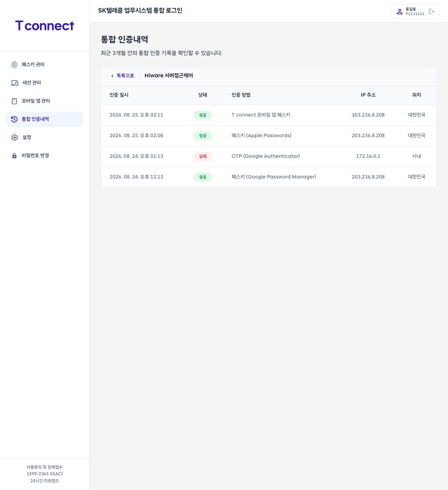Click the 2026. 08. 24. 오후 01:13 date

point(136,156)
